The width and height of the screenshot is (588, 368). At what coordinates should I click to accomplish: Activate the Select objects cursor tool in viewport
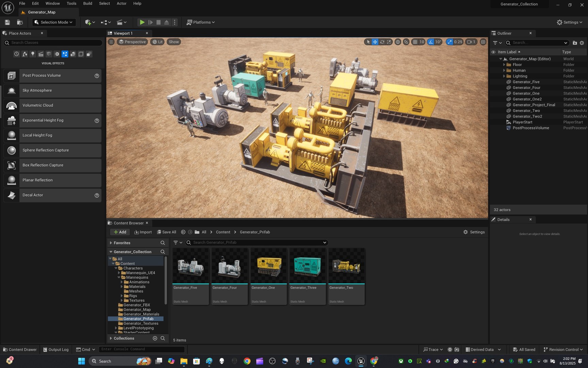[368, 42]
